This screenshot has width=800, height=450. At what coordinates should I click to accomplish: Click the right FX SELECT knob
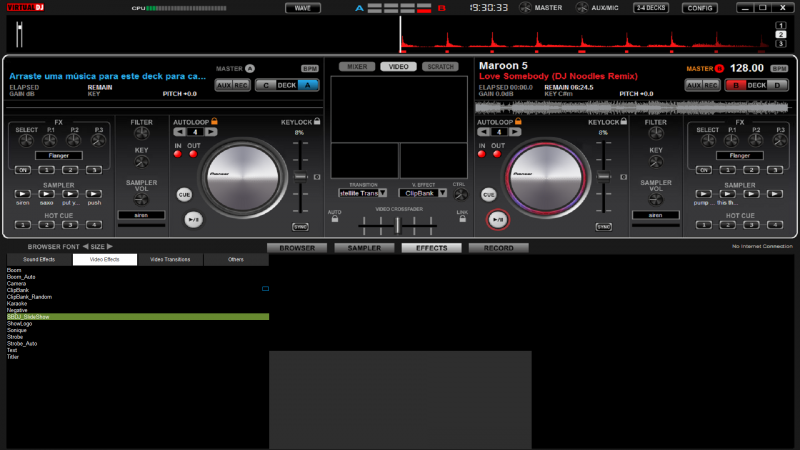pyautogui.click(x=708, y=140)
